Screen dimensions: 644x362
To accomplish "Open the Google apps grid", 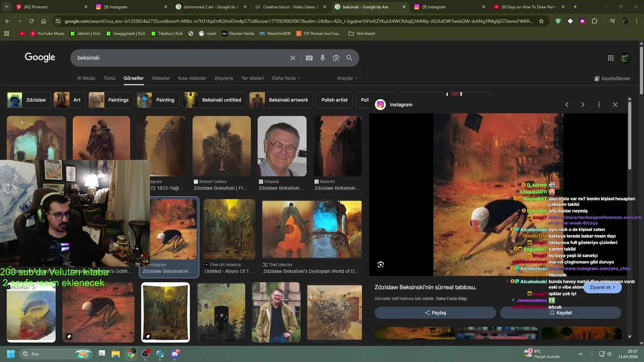I will 611,58.
